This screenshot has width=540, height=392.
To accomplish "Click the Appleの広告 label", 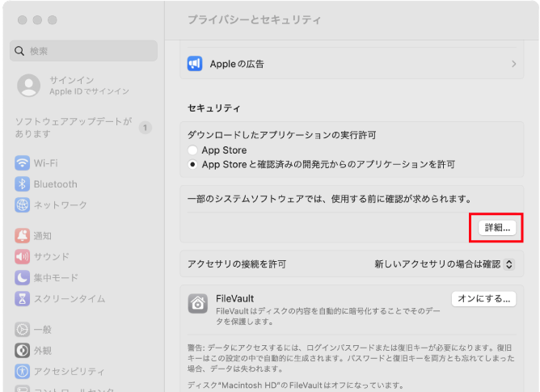I will coord(237,64).
